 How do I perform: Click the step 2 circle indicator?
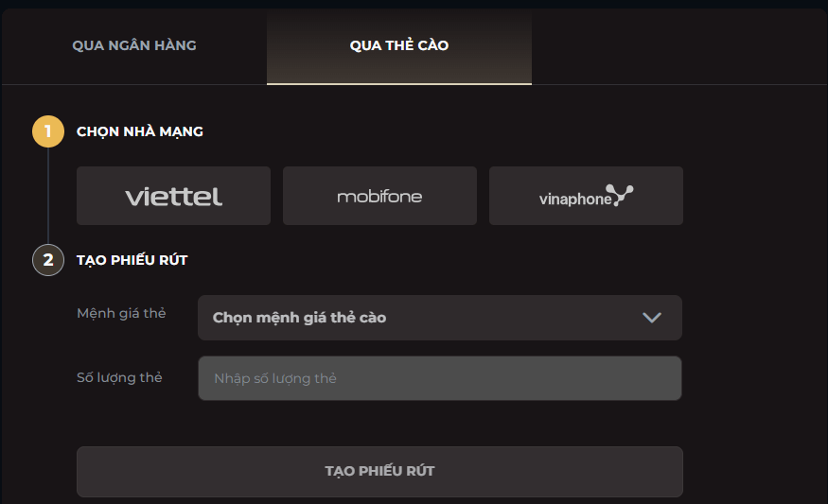click(x=48, y=259)
